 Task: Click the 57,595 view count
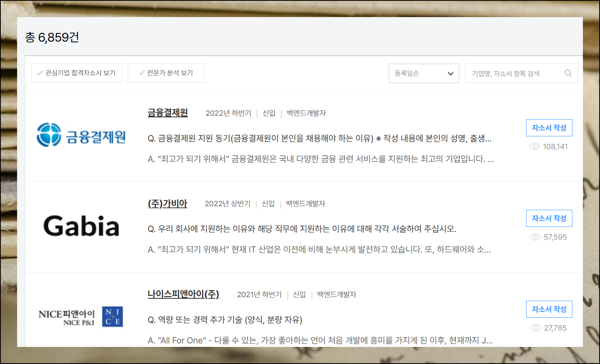[555, 237]
